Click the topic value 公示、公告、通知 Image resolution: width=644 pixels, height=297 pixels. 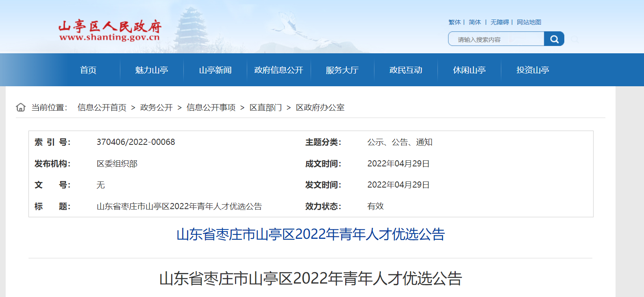pyautogui.click(x=400, y=142)
